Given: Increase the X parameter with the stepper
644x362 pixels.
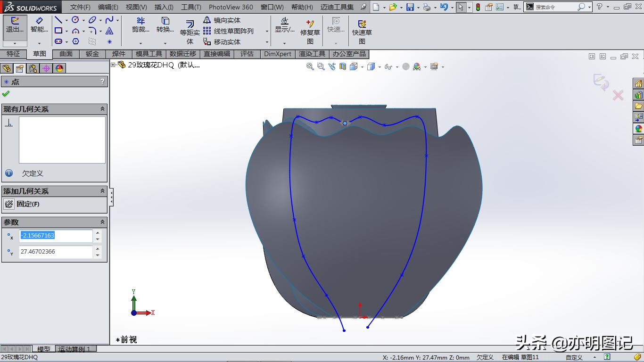Looking at the screenshot, I should pos(98,233).
